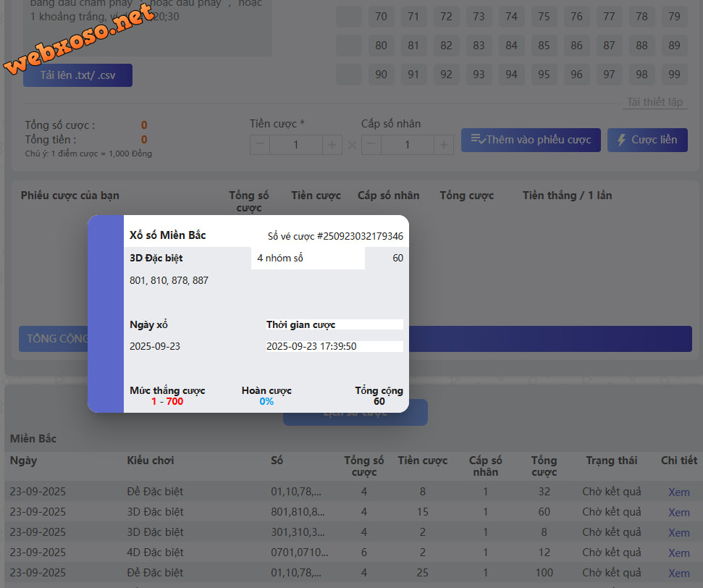Viewport: 703px width, 588px height.
Task: Choose number 78 in the grid
Action: (x=641, y=16)
